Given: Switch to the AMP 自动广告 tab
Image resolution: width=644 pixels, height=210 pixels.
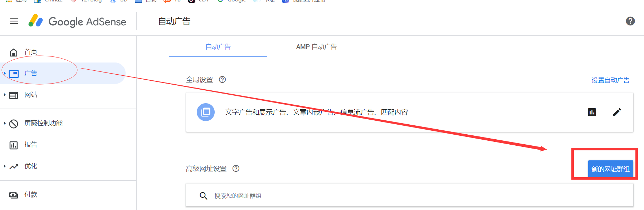Looking at the screenshot, I should [x=316, y=47].
